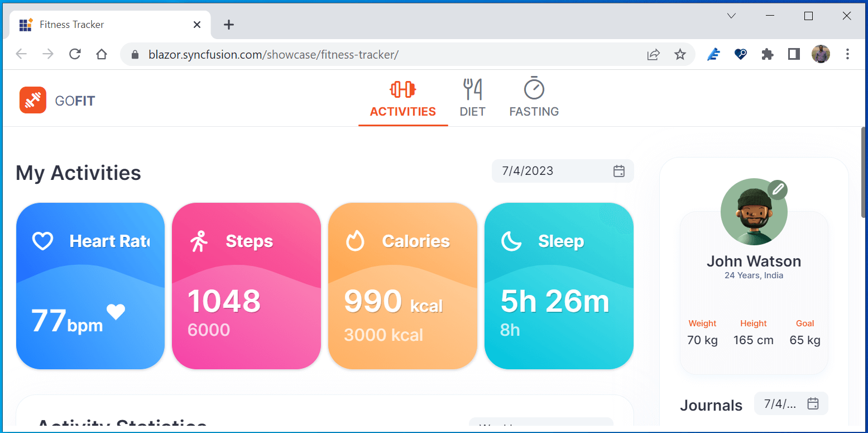Open the My Activities date calendar icon
The width and height of the screenshot is (868, 433).
[618, 171]
